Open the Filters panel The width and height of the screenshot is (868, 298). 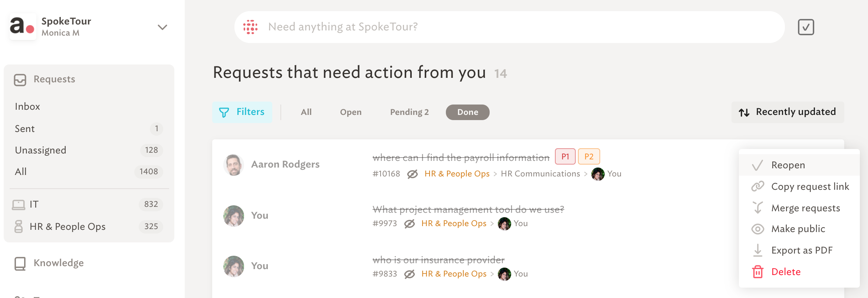coord(242,112)
